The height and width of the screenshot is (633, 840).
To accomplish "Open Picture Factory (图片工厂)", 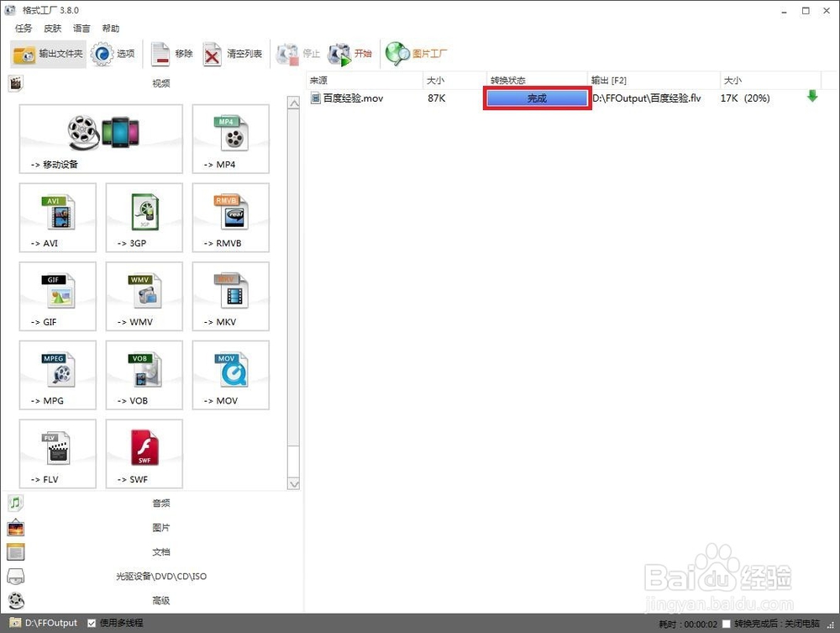I will coord(417,54).
